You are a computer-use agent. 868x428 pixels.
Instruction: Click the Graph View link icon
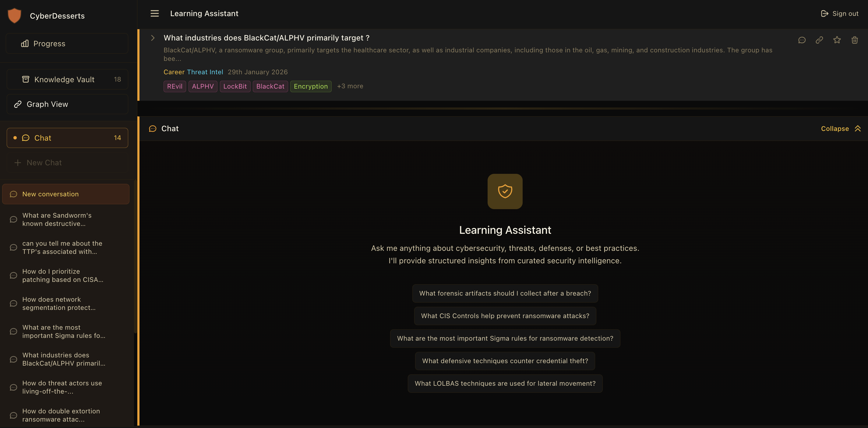18,104
